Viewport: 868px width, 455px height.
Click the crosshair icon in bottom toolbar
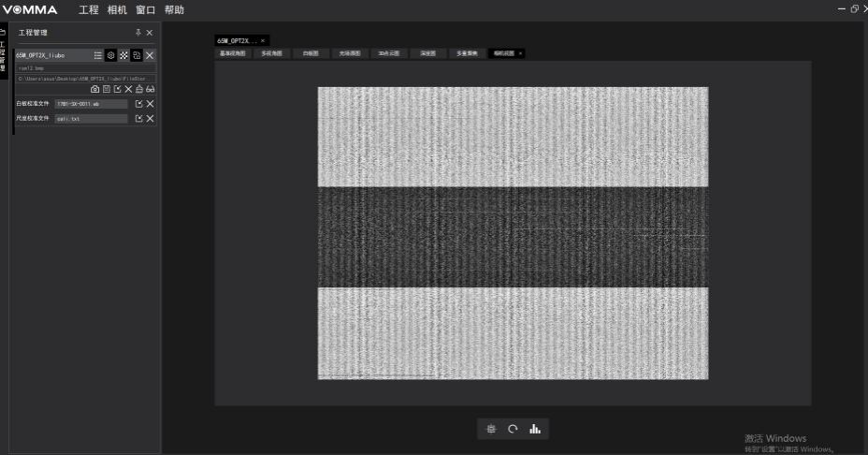(x=491, y=430)
